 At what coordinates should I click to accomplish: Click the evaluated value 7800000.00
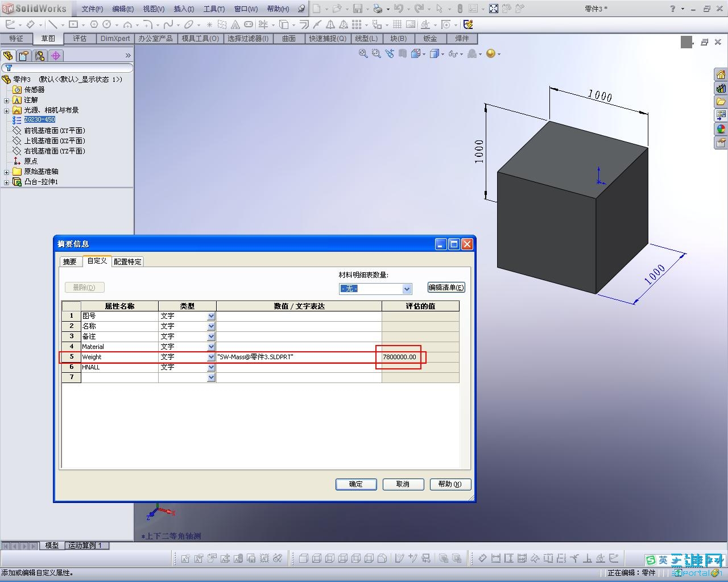pos(400,357)
